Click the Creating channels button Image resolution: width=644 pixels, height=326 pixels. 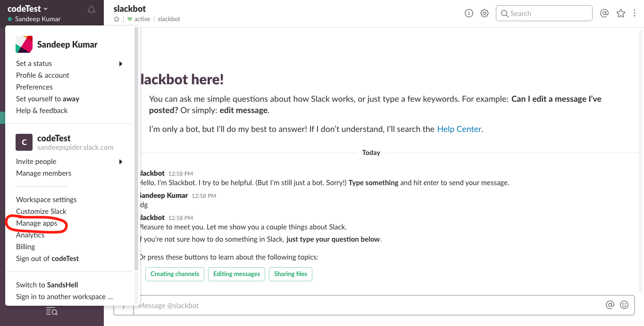(x=175, y=274)
